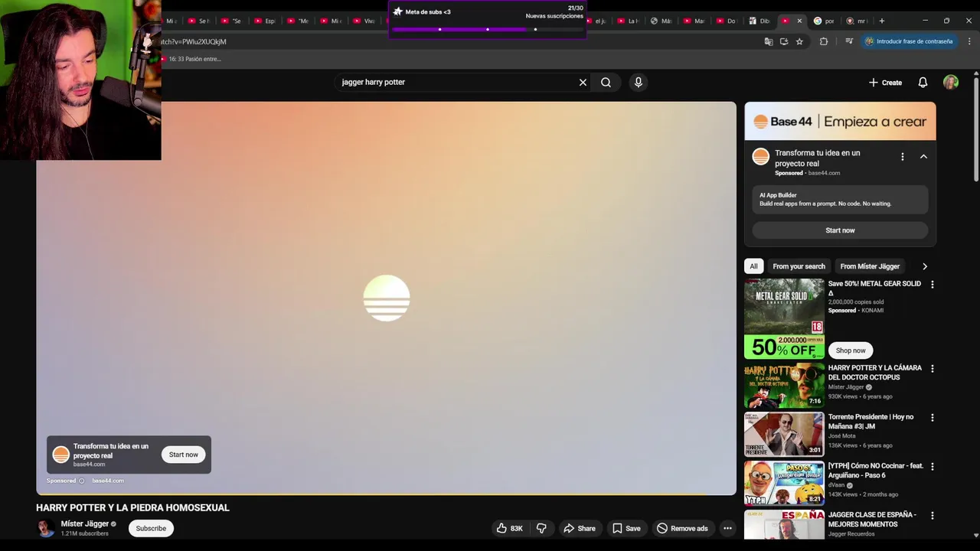This screenshot has width=980, height=551.
Task: Clear the search box with the X
Action: click(x=583, y=82)
